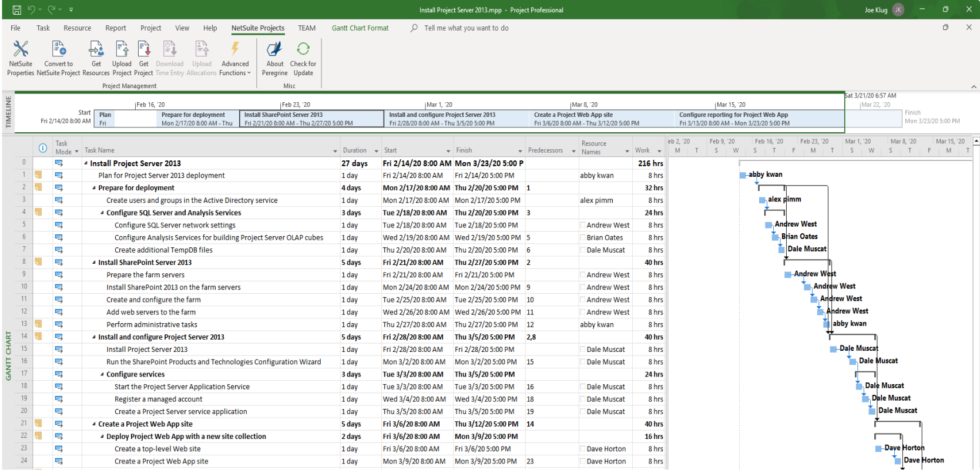980x470 pixels.
Task: Toggle Dale Muscat checkbox on row 7
Action: click(x=582, y=250)
